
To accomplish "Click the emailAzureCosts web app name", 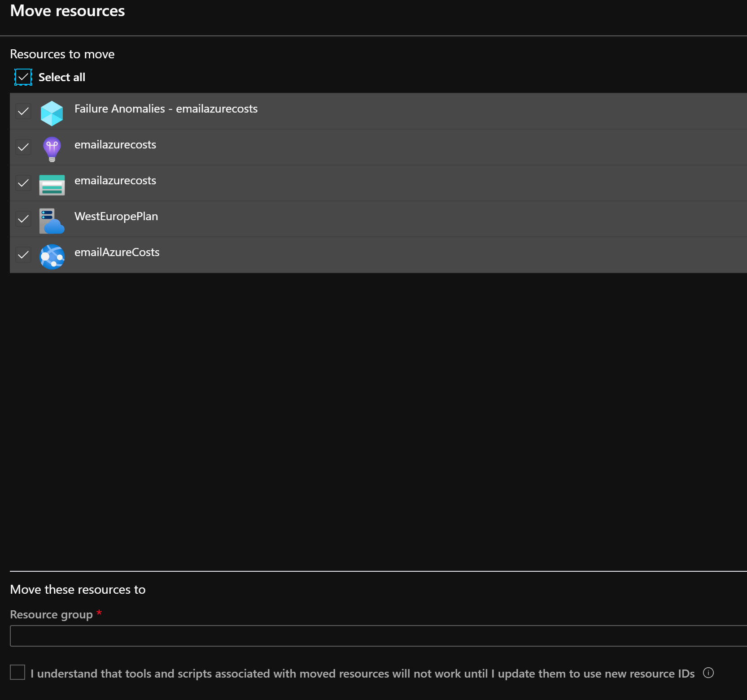I will click(117, 252).
